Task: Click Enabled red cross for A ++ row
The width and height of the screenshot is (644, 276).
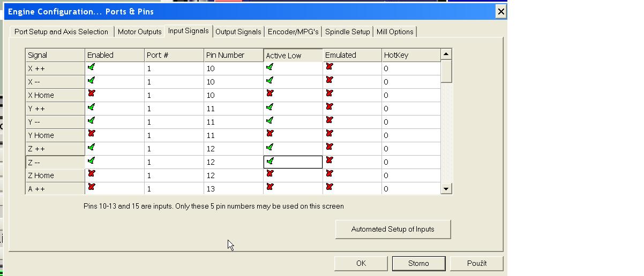Action: click(x=92, y=187)
